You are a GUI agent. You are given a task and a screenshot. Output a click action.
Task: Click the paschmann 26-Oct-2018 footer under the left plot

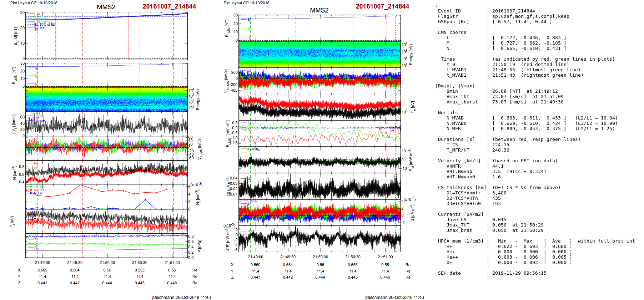181,297
